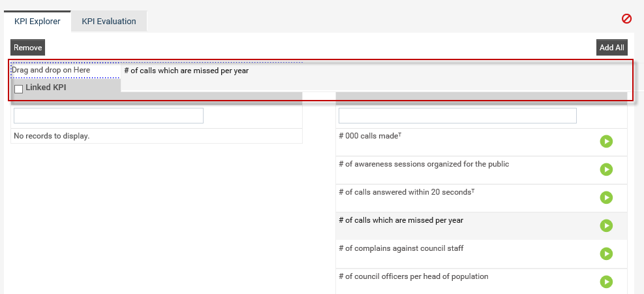This screenshot has height=294, width=644.
Task: Click the Remove button
Action: pyautogui.click(x=27, y=48)
